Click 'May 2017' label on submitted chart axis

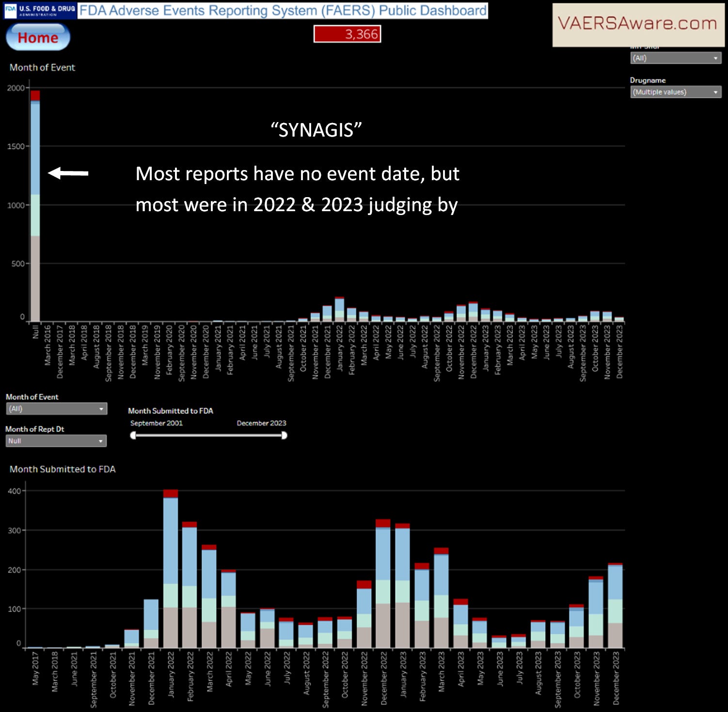tap(35, 668)
